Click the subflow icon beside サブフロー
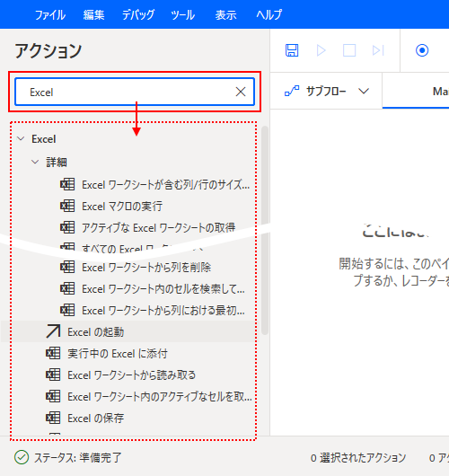The image size is (449, 476). pyautogui.click(x=292, y=91)
